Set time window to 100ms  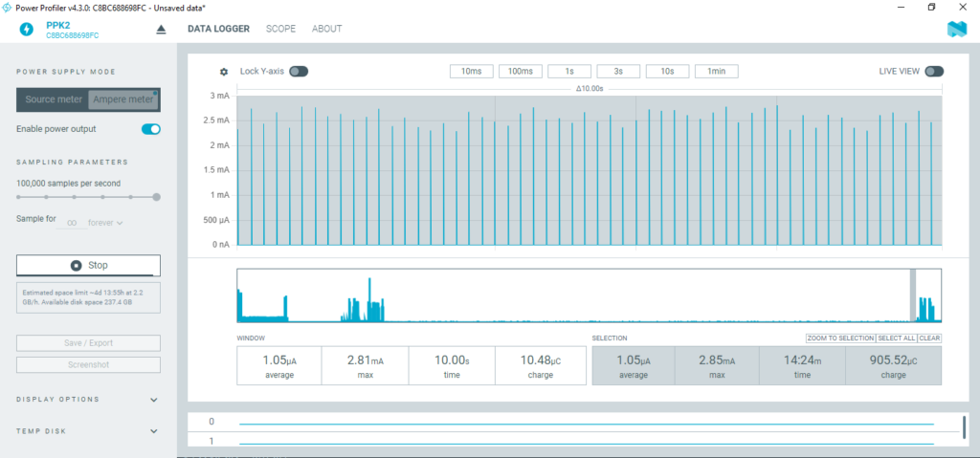520,71
